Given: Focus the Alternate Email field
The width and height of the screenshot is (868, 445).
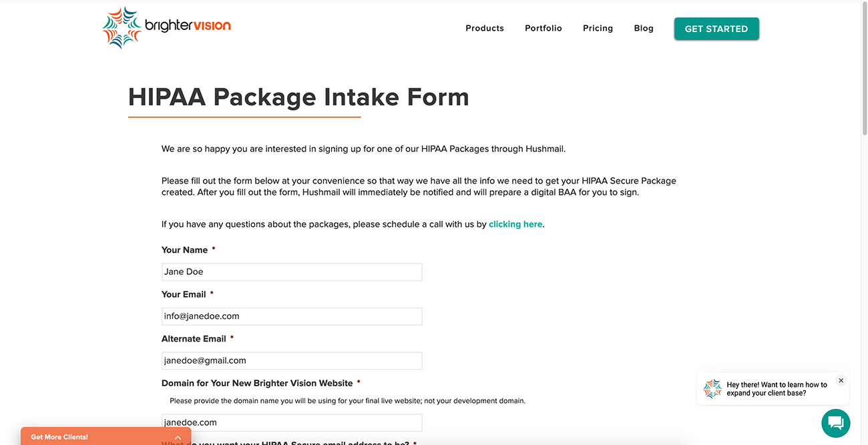Looking at the screenshot, I should tap(292, 360).
